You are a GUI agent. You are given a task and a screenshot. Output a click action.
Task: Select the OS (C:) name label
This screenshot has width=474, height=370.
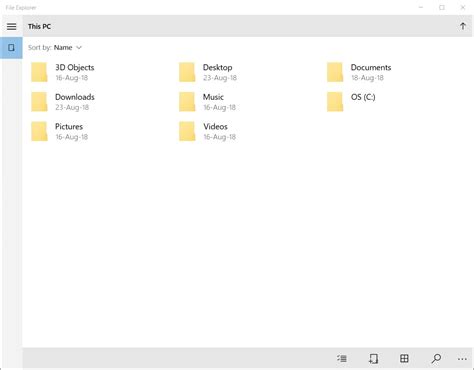363,97
